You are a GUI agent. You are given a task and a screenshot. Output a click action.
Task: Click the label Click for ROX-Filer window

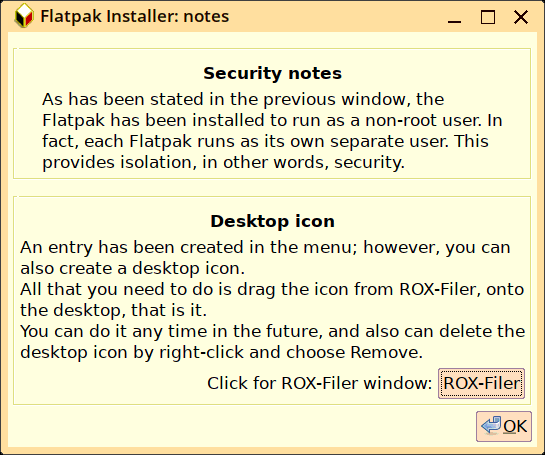tap(319, 383)
